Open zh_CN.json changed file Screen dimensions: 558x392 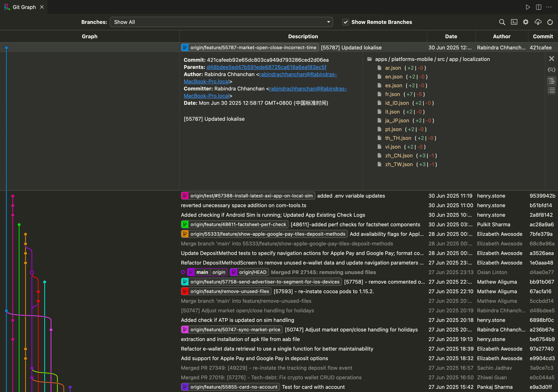(x=399, y=155)
